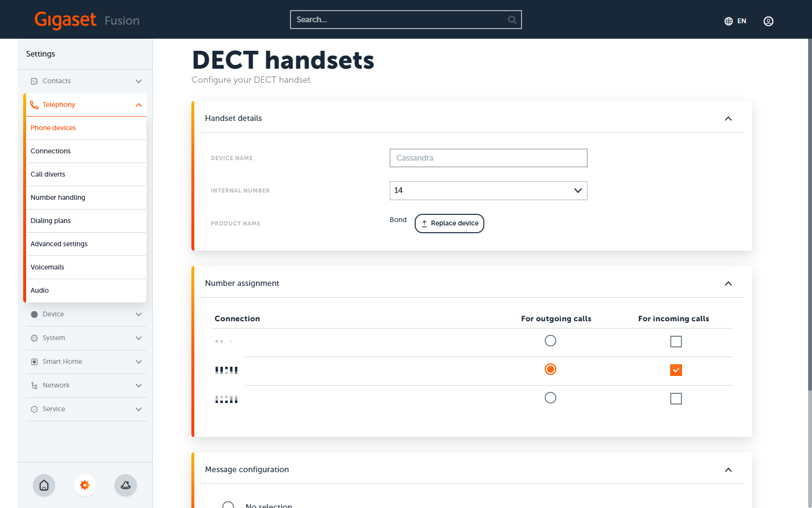Select the No selection radio option

228,505
